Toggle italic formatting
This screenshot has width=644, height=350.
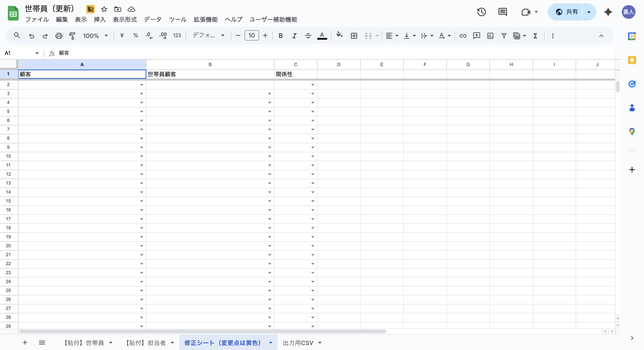click(x=294, y=36)
